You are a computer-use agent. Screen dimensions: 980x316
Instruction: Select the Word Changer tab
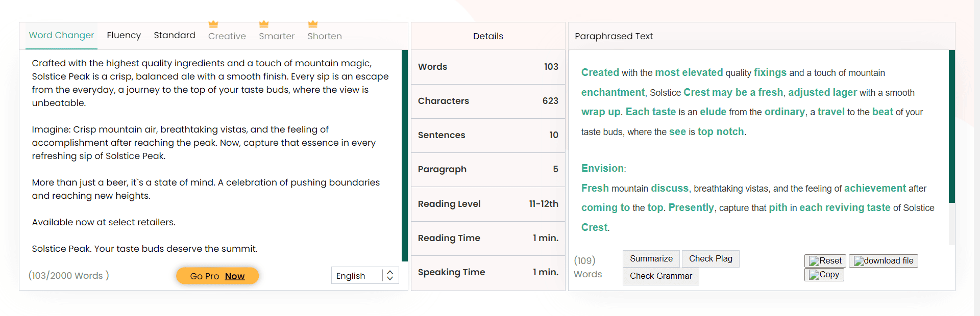61,35
